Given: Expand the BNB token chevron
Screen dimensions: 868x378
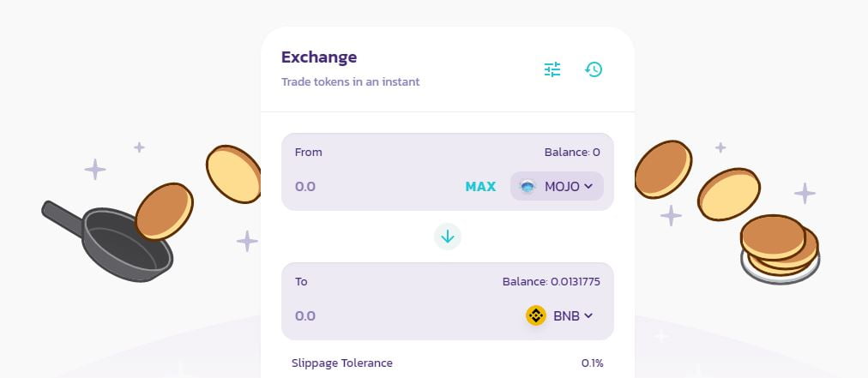Looking at the screenshot, I should [x=588, y=315].
